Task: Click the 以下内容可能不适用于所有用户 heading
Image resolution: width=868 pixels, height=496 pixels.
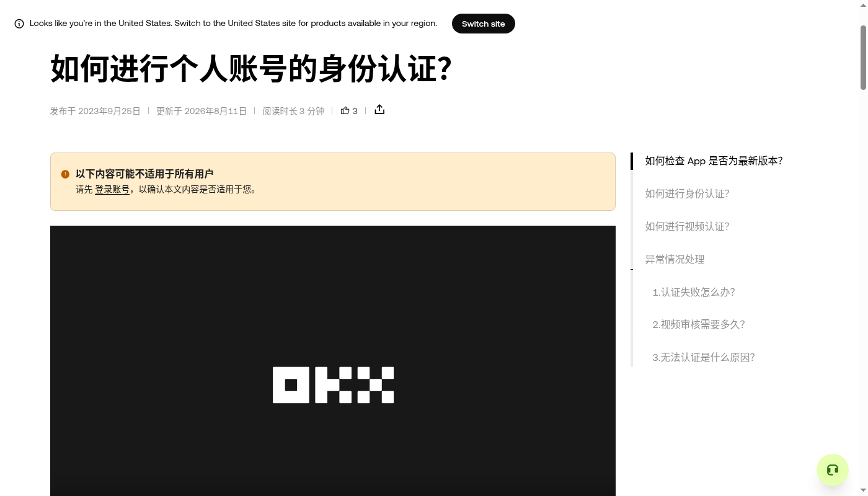Action: (x=144, y=174)
